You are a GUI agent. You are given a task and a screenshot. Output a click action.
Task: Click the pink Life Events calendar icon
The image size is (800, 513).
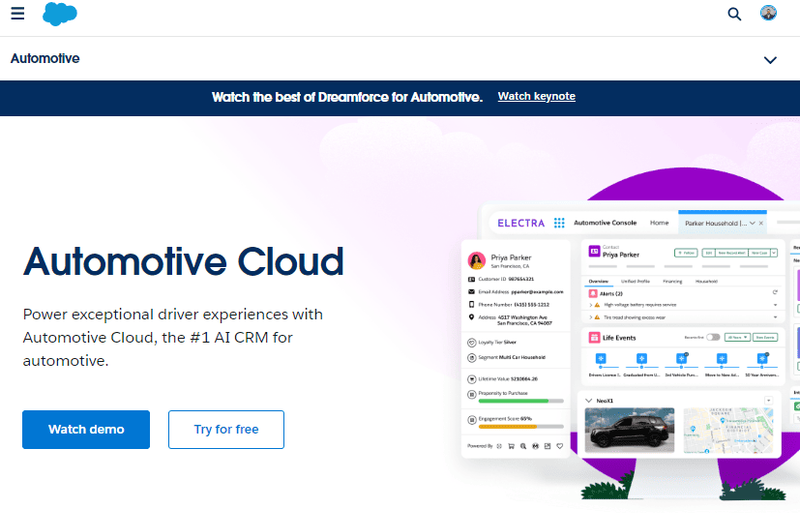tap(594, 337)
